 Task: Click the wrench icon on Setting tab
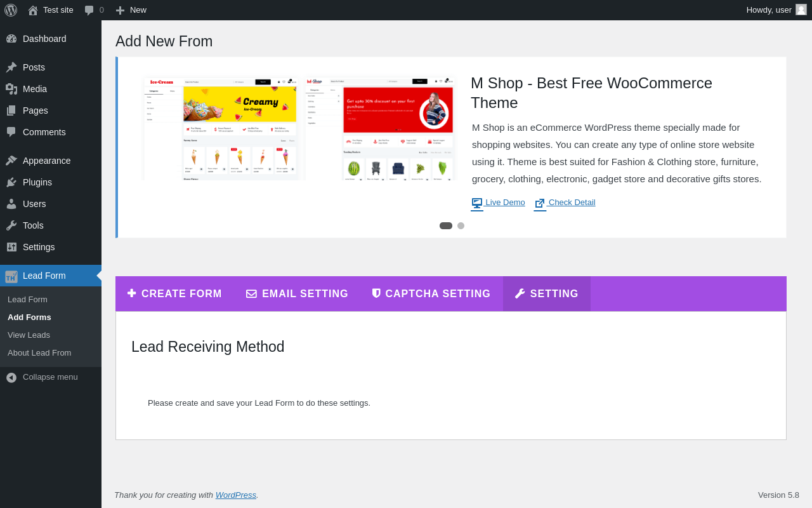[x=520, y=293]
